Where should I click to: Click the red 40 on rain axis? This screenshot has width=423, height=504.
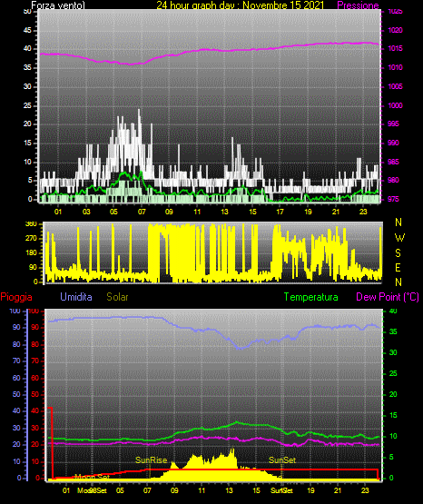click(35, 410)
